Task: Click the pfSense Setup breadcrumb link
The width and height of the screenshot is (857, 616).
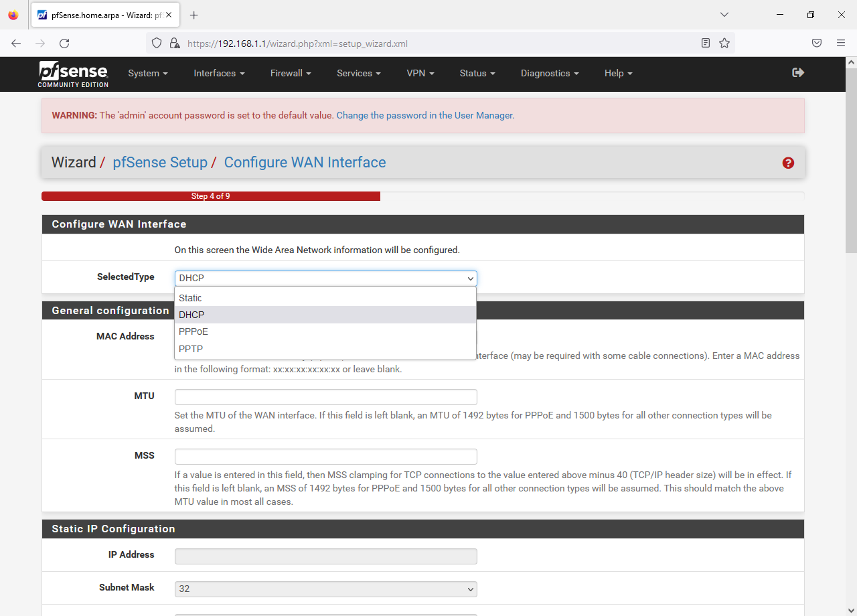Action: point(160,163)
